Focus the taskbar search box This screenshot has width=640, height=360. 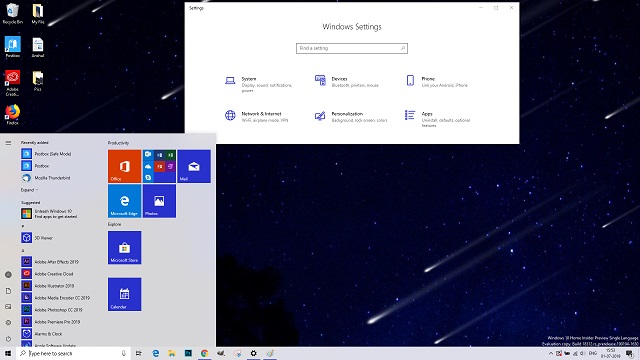tap(73, 353)
